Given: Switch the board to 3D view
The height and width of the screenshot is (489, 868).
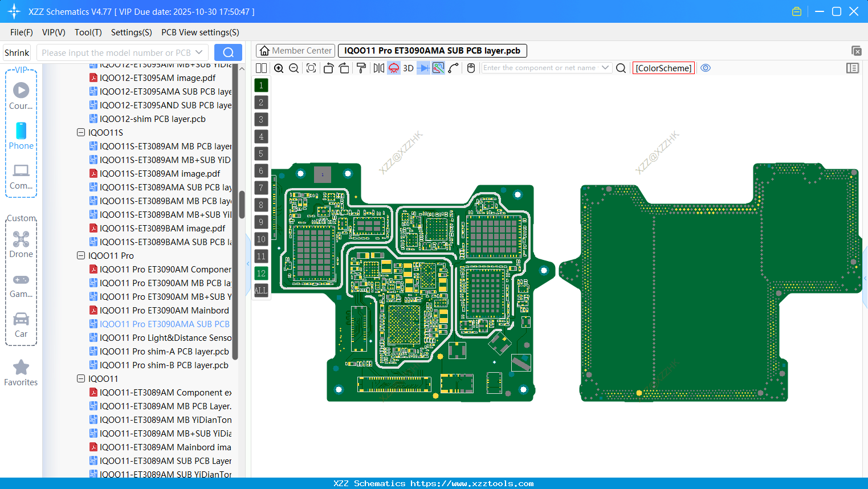Looking at the screenshot, I should pos(408,68).
